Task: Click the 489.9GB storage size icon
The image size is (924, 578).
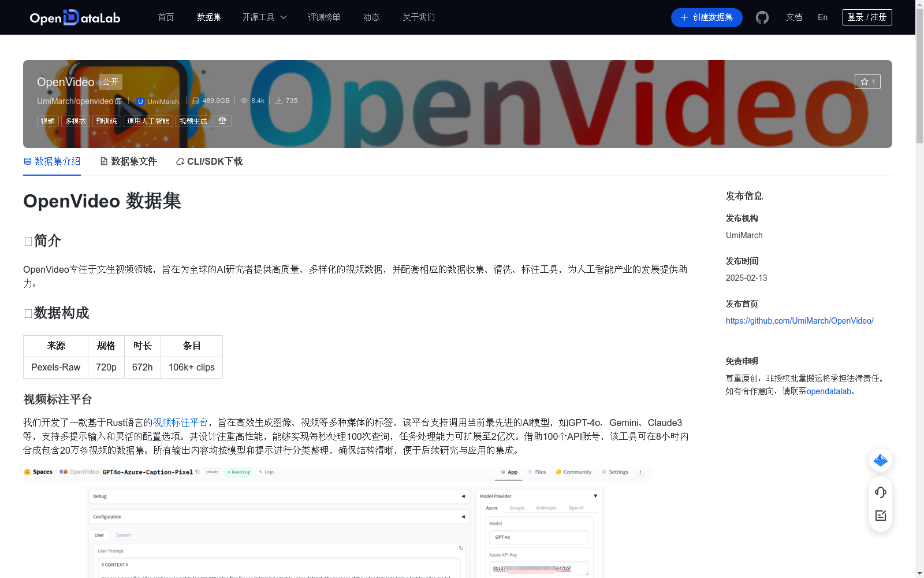Action: 196,101
